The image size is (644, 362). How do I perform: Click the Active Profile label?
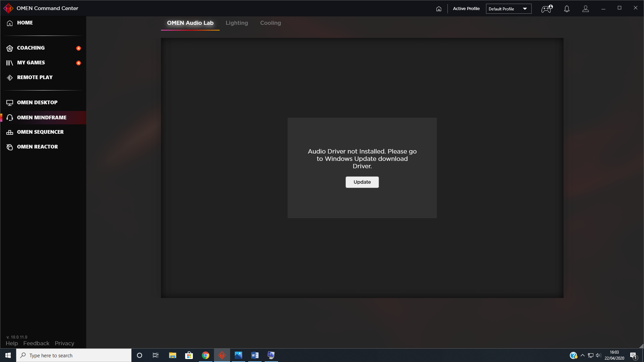tap(466, 9)
